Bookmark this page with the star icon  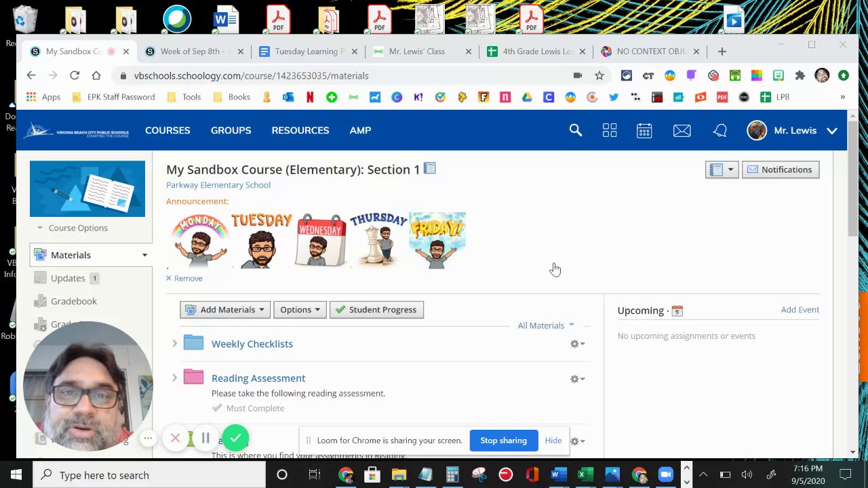point(599,75)
